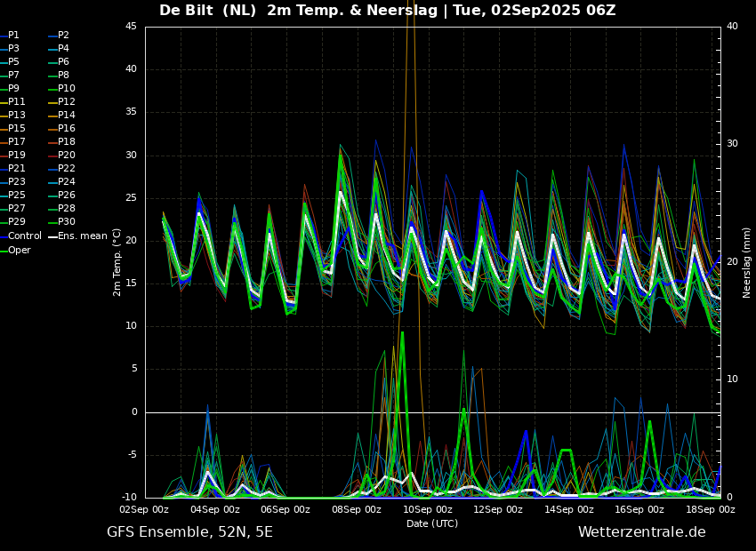Viewport: 756px width, 551px height.
Task: Select the Control run legend entry
Action: coord(25,236)
